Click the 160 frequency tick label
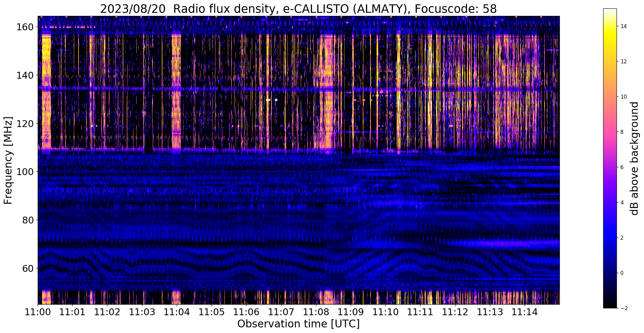 coord(25,27)
